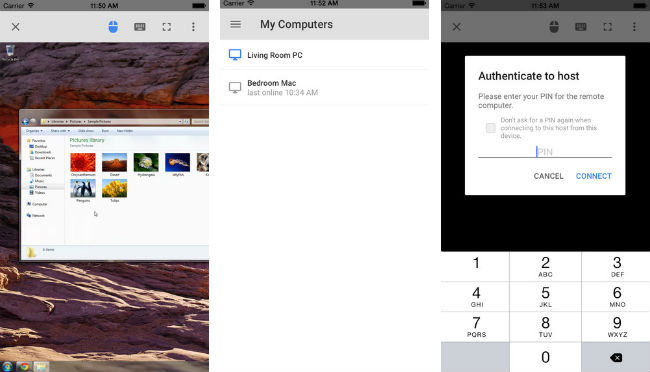Open File Explorer in remote Windows taskbar
Screen dimensions: 650x372
(41, 367)
